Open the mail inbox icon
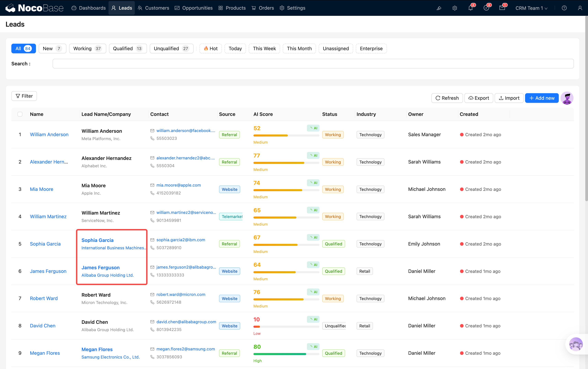Screen dimensions: 588x369 [502, 8]
